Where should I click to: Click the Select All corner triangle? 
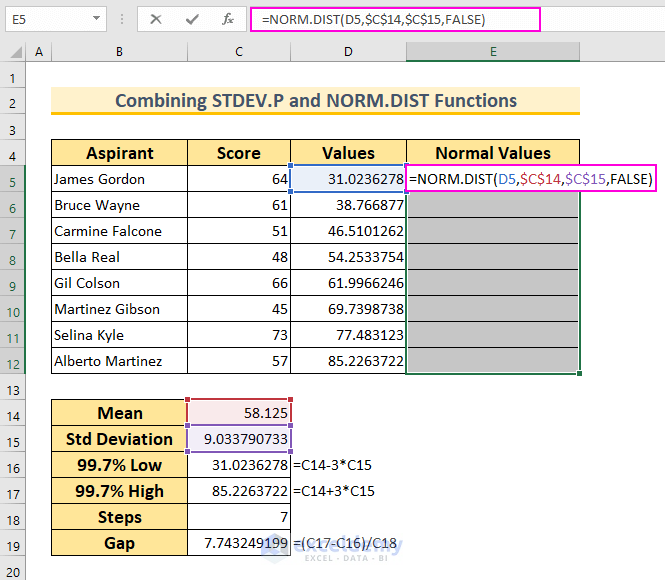point(15,53)
